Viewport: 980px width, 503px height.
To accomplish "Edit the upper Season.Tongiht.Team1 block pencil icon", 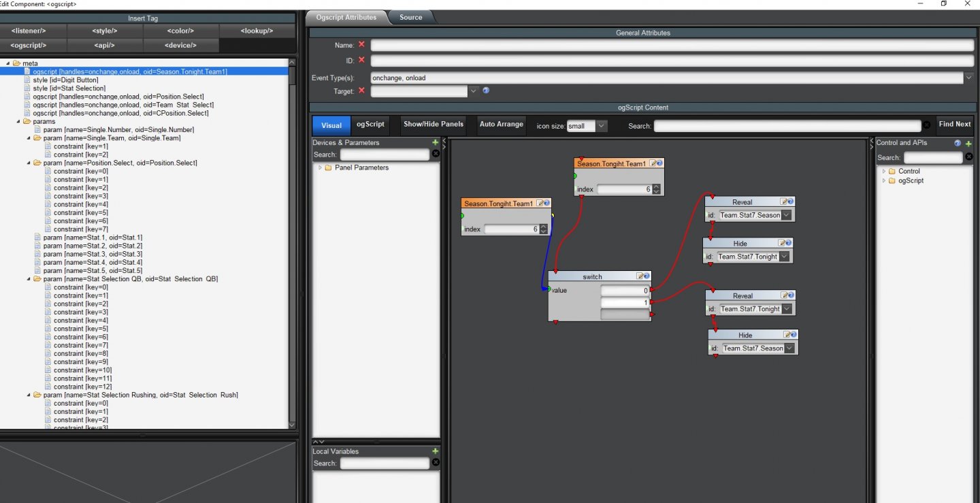I will click(653, 163).
